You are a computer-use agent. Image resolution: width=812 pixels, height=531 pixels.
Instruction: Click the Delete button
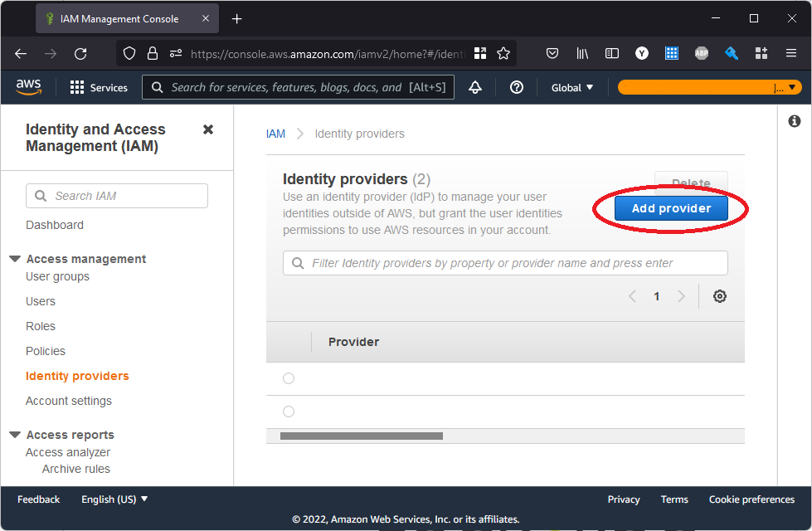click(691, 183)
